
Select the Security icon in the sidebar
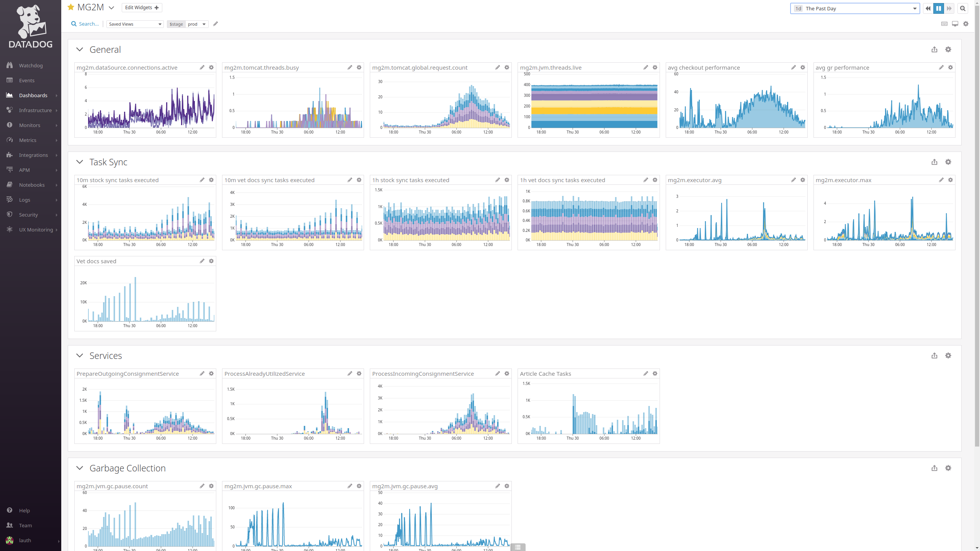[10, 214]
